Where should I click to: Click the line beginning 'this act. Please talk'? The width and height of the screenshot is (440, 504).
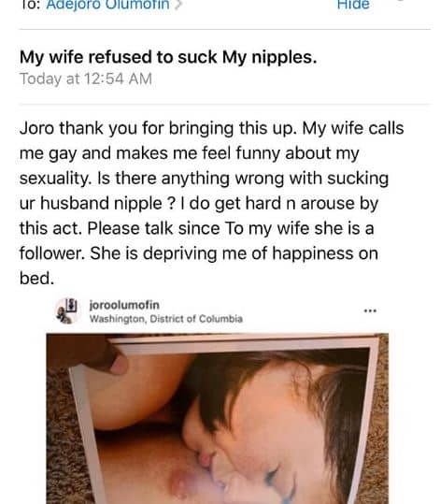pos(196,228)
